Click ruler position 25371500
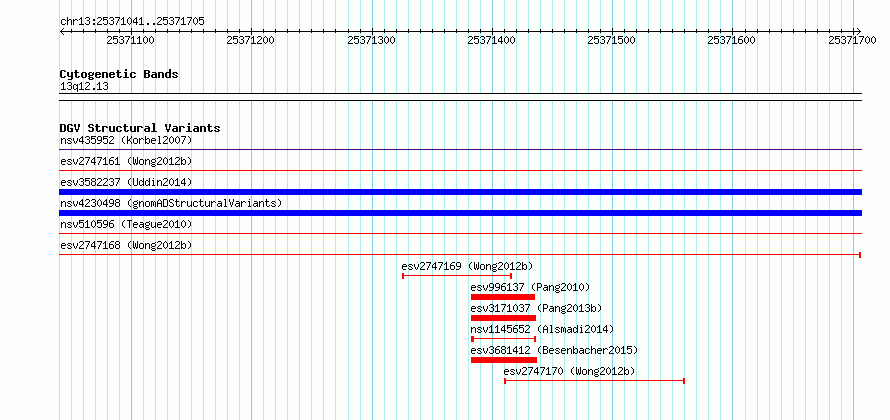 click(611, 40)
